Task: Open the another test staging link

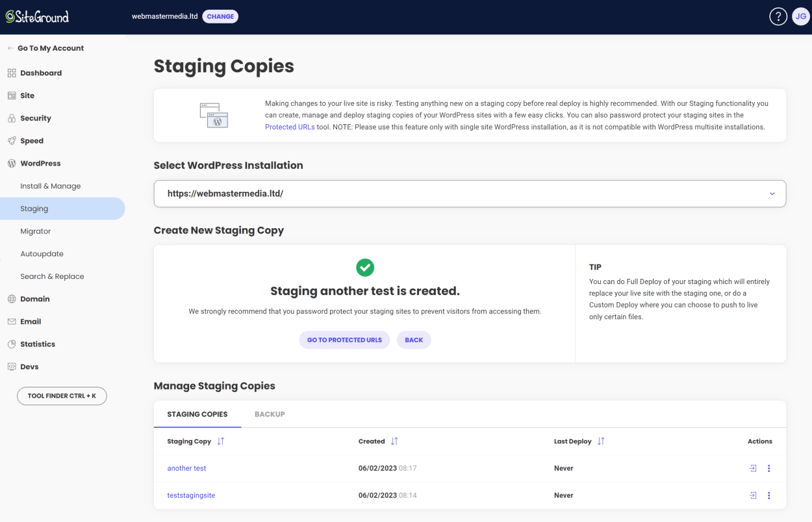Action: click(186, 468)
